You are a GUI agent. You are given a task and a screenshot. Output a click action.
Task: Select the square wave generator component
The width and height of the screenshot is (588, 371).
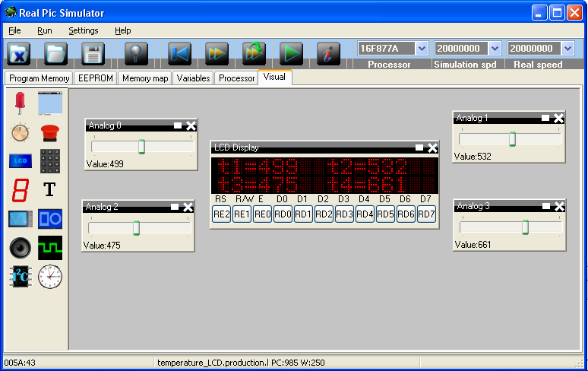coord(50,248)
